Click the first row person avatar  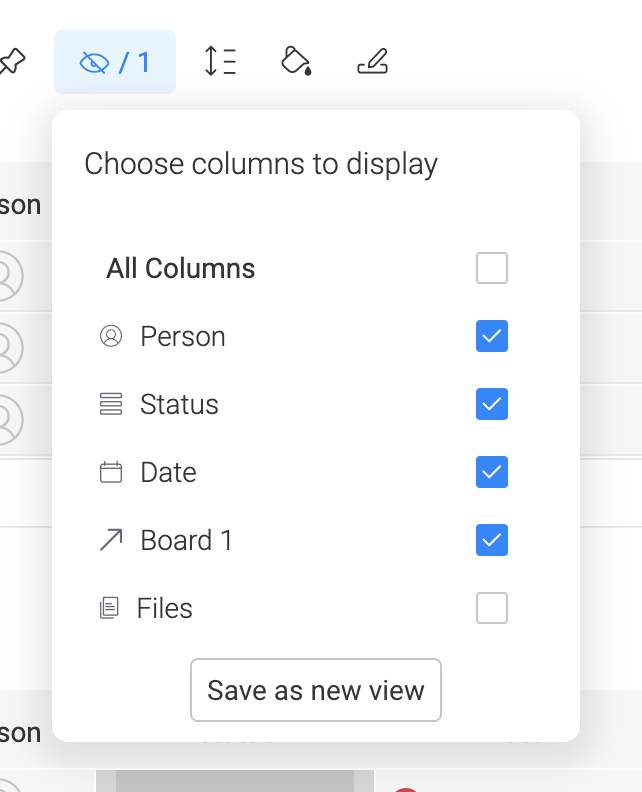tap(7, 276)
